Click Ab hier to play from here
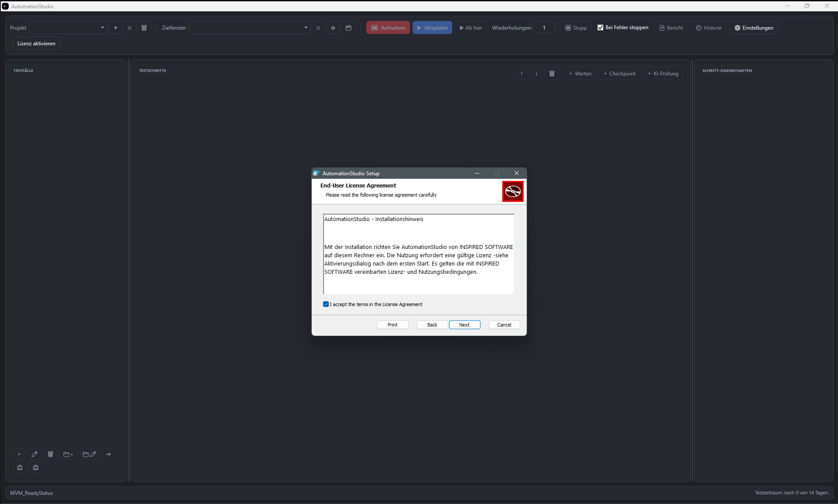Screen dimensions: 838x504 pyautogui.click(x=471, y=27)
